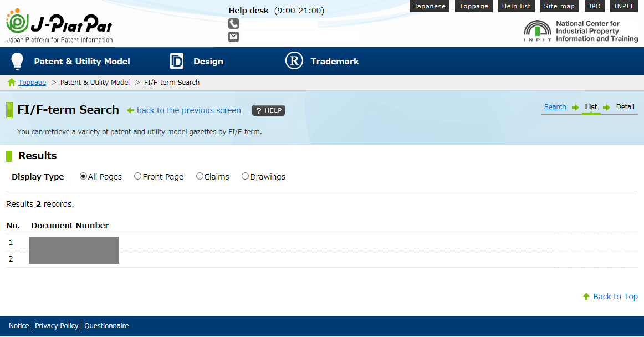Click the green home icon in breadcrumb

click(x=12, y=83)
